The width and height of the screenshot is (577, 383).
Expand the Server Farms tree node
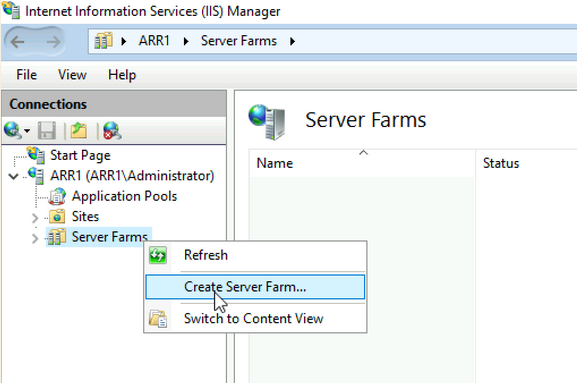click(35, 238)
